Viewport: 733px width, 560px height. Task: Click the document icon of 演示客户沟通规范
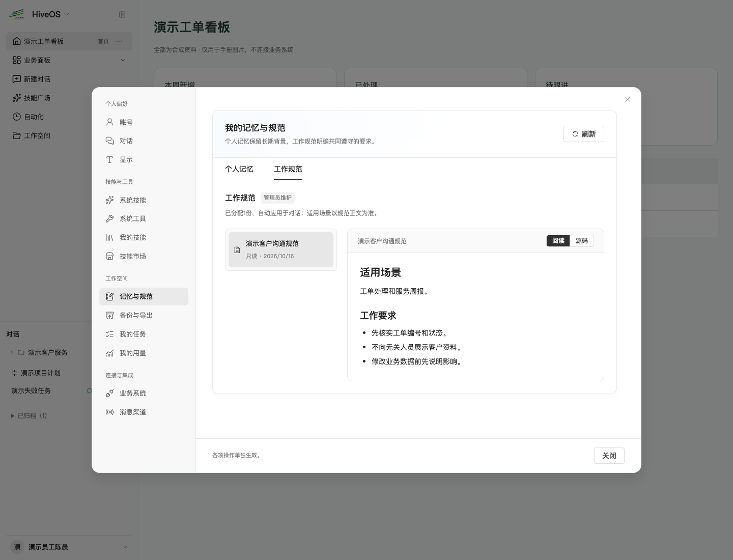pos(237,250)
